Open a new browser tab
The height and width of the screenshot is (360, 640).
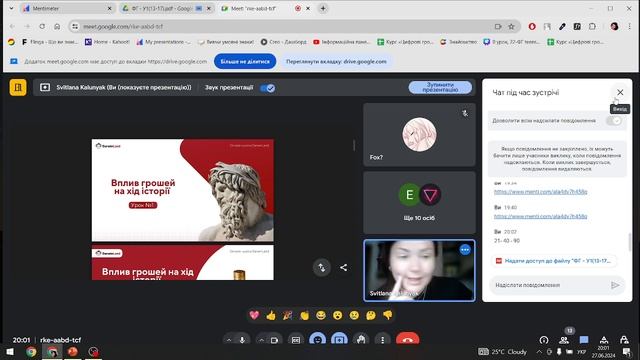[323, 8]
